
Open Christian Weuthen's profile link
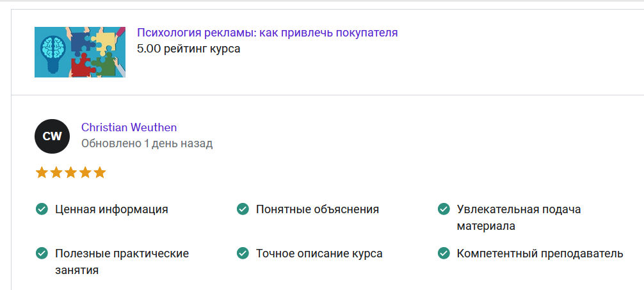tap(129, 127)
